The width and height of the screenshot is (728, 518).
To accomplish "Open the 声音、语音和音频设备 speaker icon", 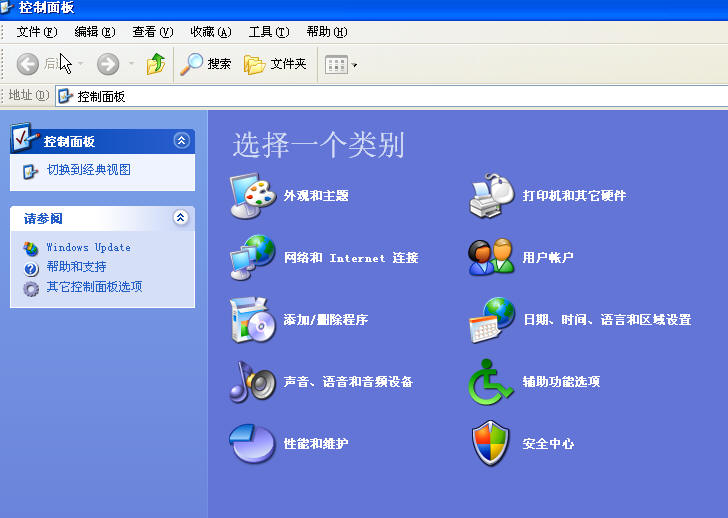I will (x=253, y=382).
